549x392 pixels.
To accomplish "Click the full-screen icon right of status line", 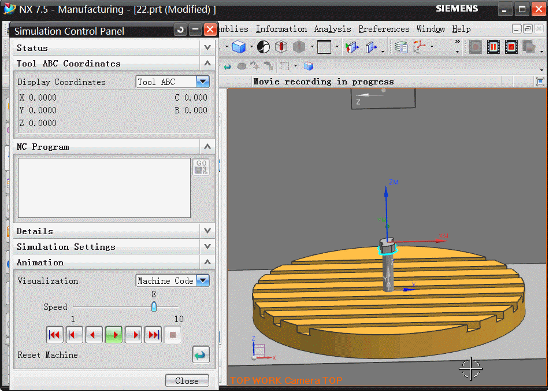I will pos(540,82).
